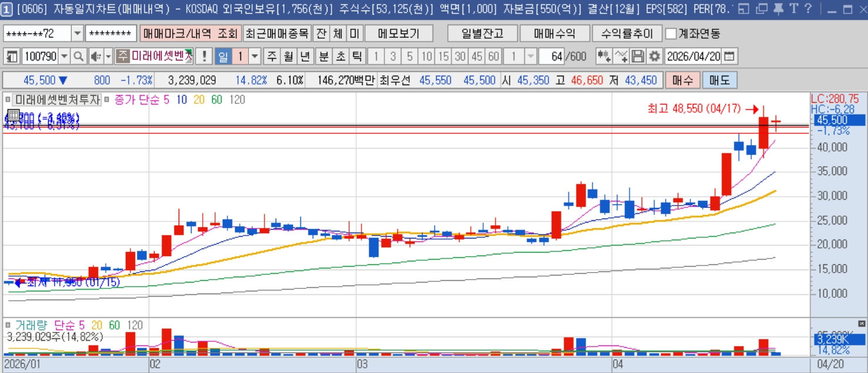The image size is (868, 373).
Task: Switch to 초 second chart
Action: 340,57
